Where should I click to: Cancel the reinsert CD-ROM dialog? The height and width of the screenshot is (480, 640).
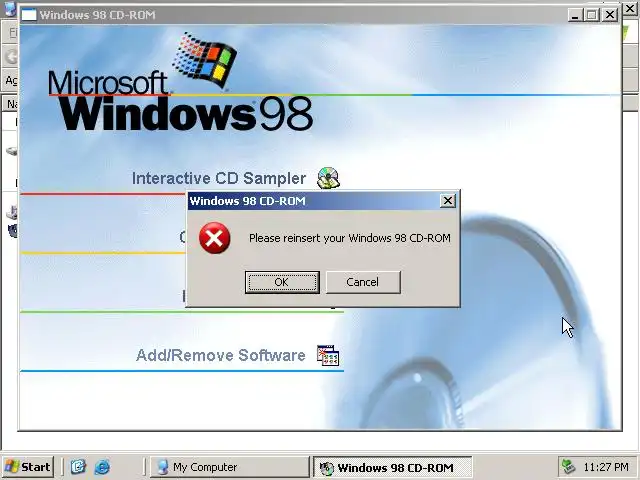coord(363,282)
